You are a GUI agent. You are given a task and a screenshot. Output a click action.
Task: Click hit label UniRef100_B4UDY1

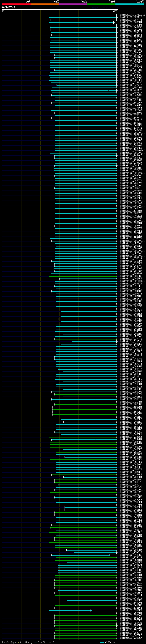[x=131, y=359]
